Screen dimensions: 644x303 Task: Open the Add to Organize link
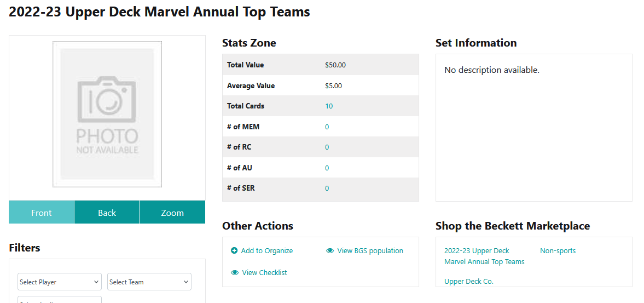pyautogui.click(x=267, y=250)
